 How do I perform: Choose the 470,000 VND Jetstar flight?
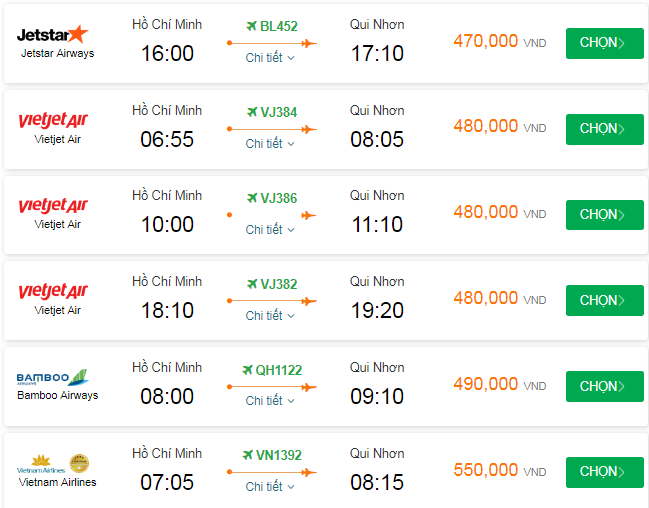click(x=604, y=43)
